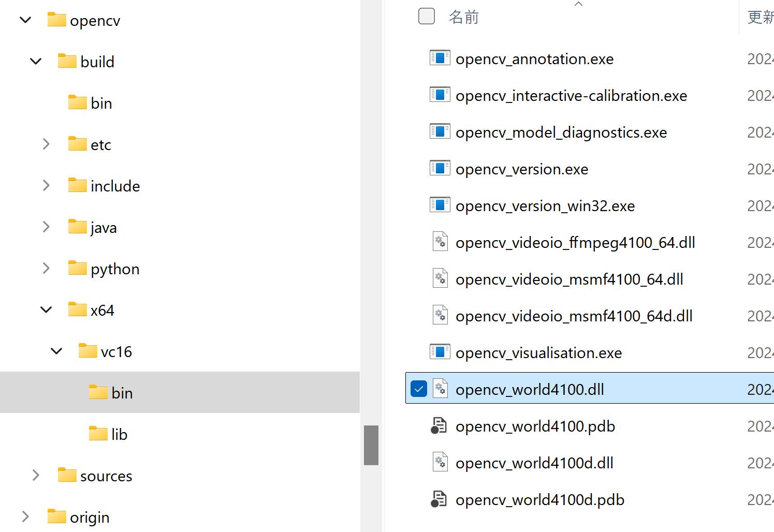Image resolution: width=774 pixels, height=532 pixels.
Task: Click the opencv_world4100.pdb file icon
Action: click(x=439, y=425)
